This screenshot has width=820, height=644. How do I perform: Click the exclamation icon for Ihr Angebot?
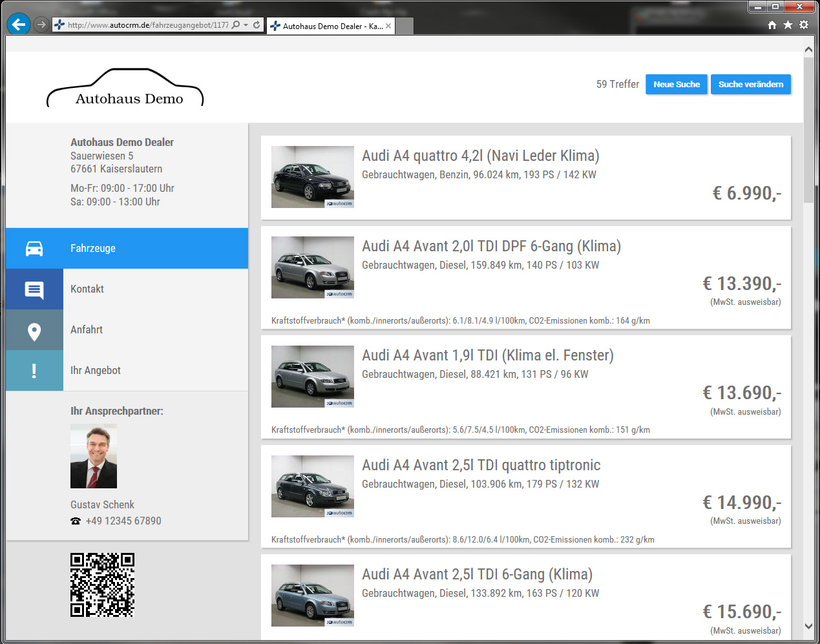34,371
